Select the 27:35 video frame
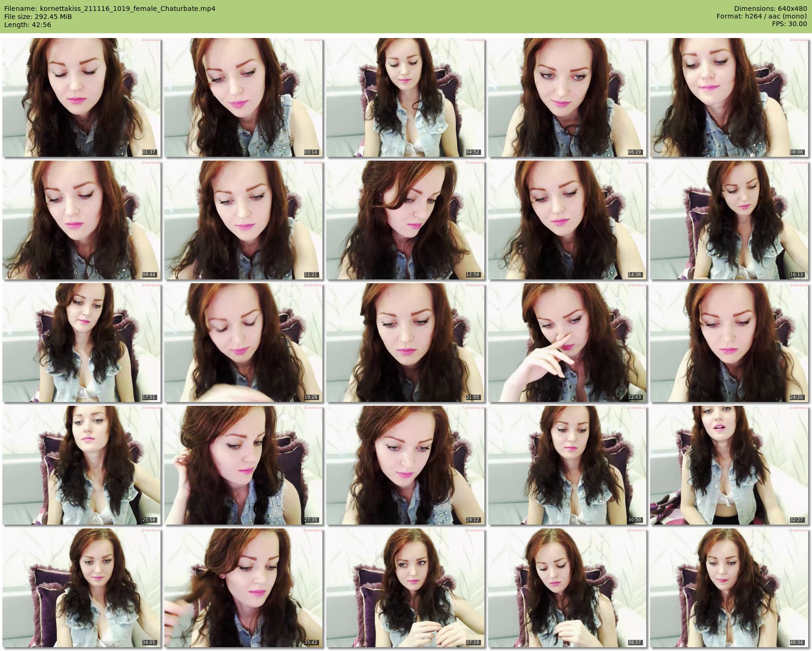 (x=244, y=465)
